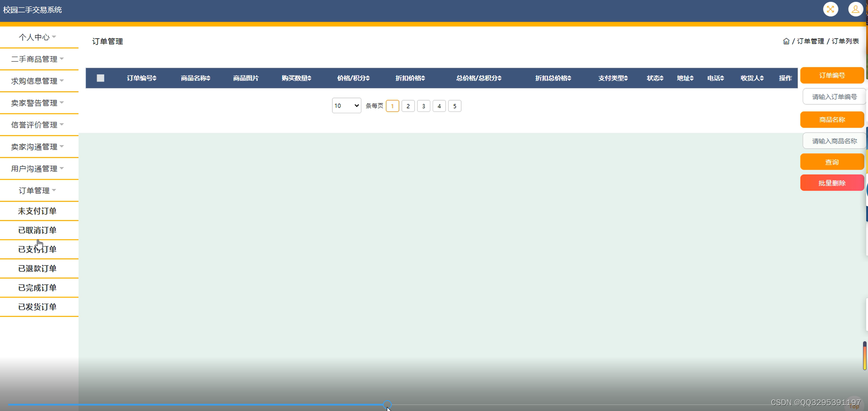Sort table by 订单编号 column arrow
The height and width of the screenshot is (411, 868).
point(155,78)
